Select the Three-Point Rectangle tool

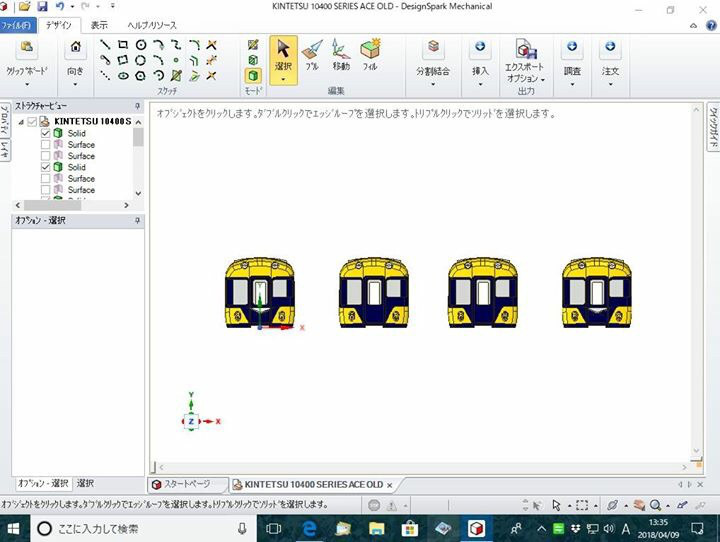click(x=123, y=60)
